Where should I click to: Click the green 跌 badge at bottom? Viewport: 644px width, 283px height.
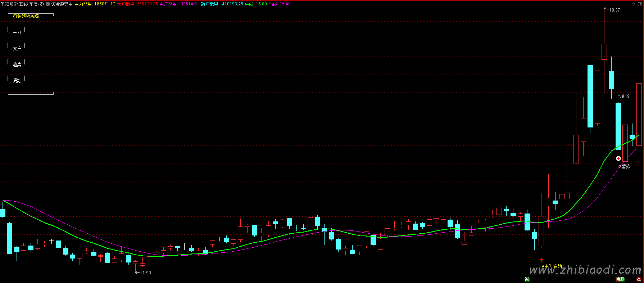(x=622, y=279)
